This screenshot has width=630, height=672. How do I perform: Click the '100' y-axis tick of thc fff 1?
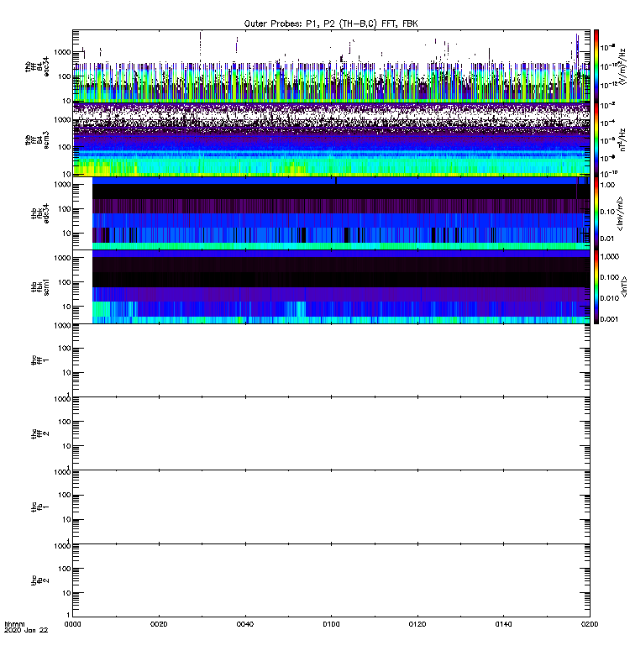click(x=65, y=349)
